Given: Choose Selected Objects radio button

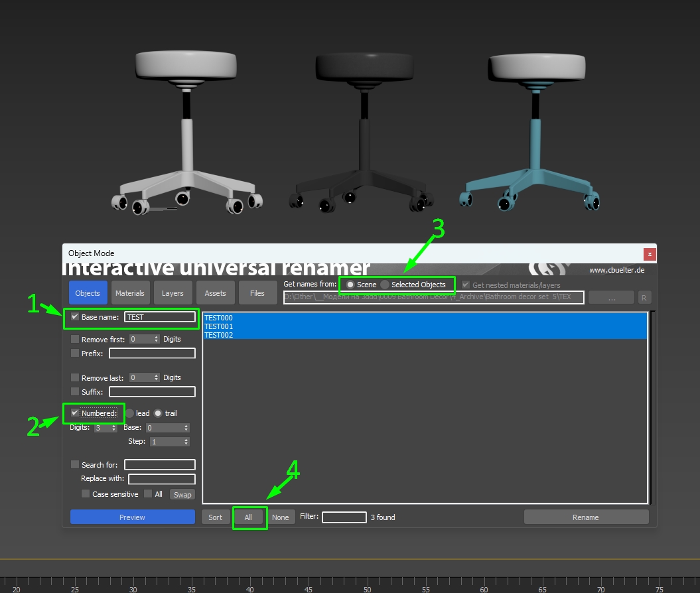Looking at the screenshot, I should [x=385, y=285].
